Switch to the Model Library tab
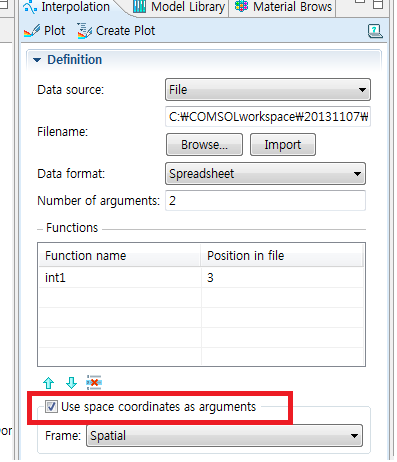This screenshot has width=397, height=462. coord(179,7)
